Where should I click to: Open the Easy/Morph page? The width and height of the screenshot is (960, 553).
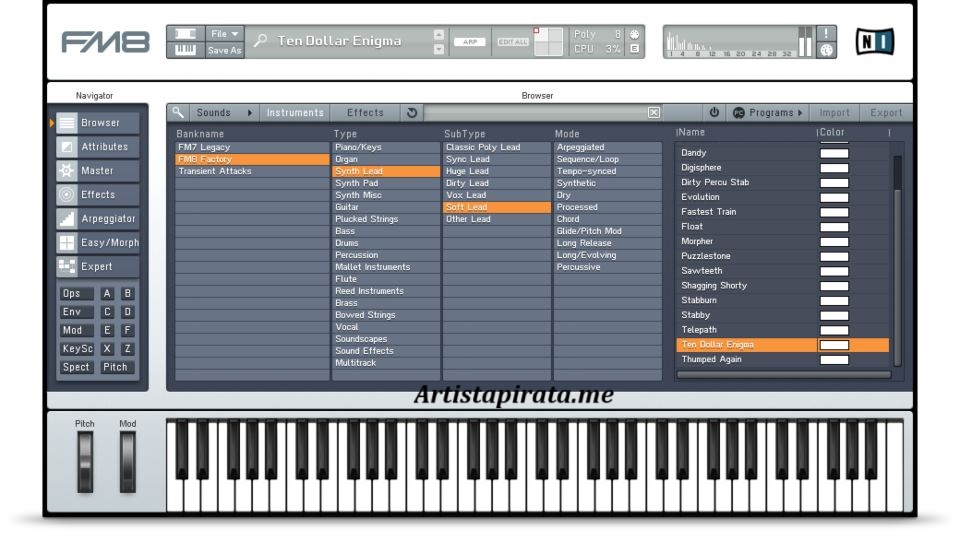click(x=98, y=243)
